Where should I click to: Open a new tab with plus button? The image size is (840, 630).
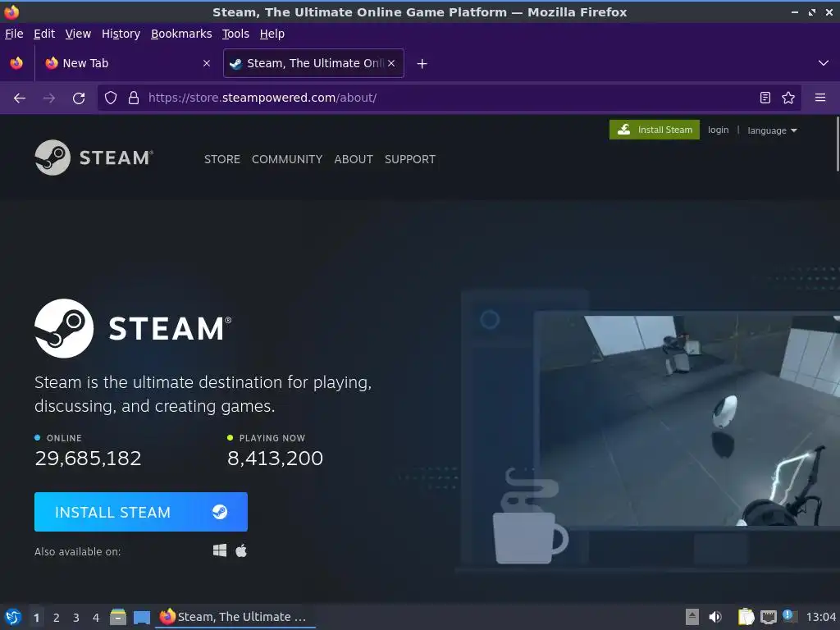tap(422, 64)
